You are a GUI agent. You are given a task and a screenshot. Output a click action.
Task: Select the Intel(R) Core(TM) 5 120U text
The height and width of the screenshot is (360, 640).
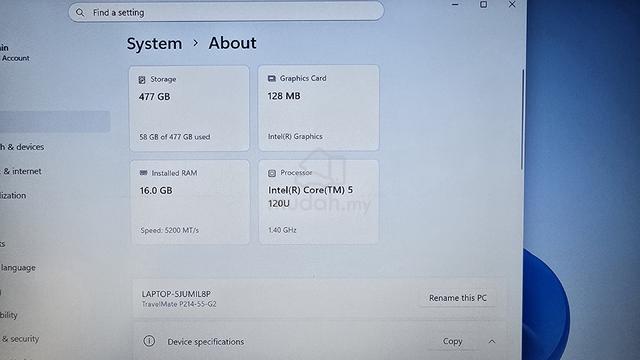(310, 196)
